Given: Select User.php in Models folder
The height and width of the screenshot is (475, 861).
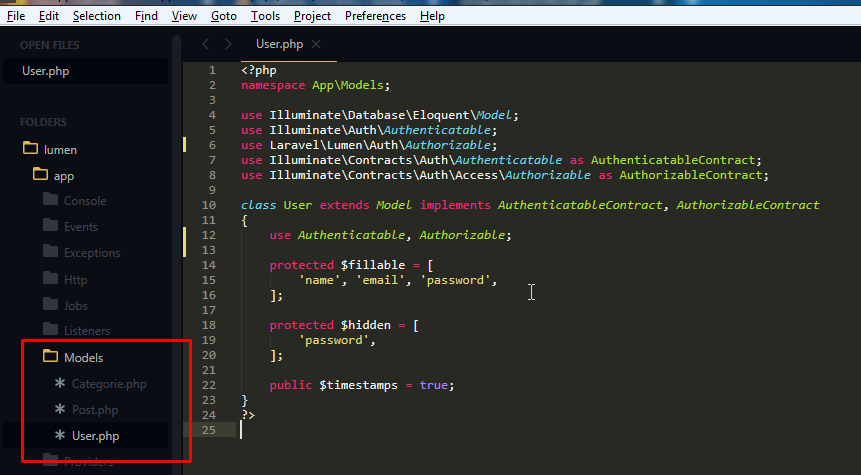Looking at the screenshot, I should [x=96, y=436].
